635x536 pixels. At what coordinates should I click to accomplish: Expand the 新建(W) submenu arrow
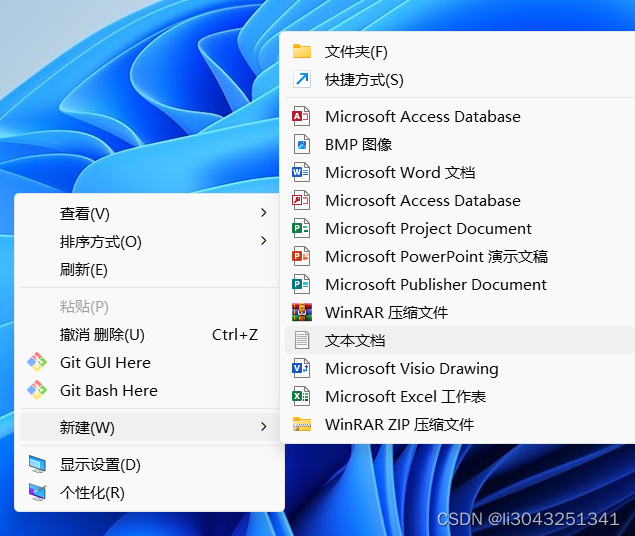click(x=264, y=427)
